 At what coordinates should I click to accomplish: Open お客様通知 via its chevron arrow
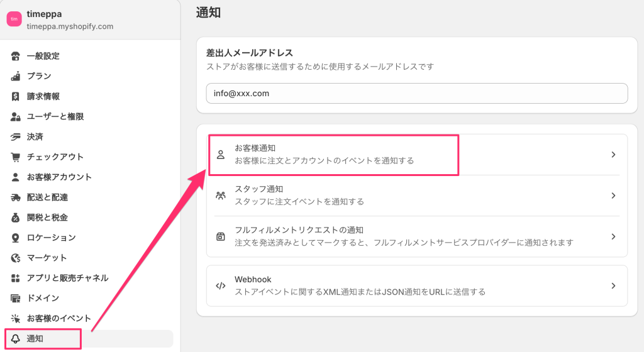613,155
